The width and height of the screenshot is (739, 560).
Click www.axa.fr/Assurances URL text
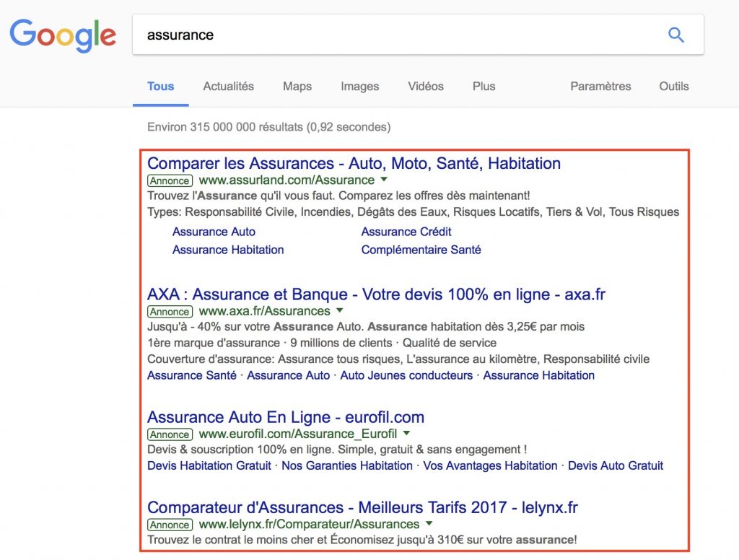pos(264,311)
